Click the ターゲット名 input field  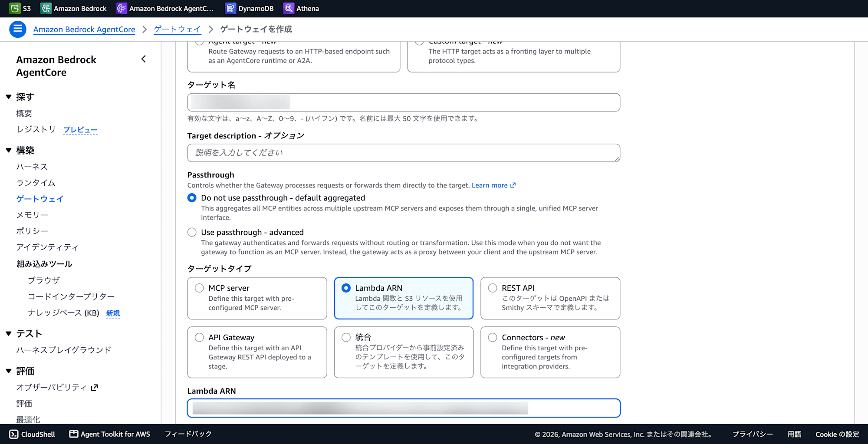404,102
